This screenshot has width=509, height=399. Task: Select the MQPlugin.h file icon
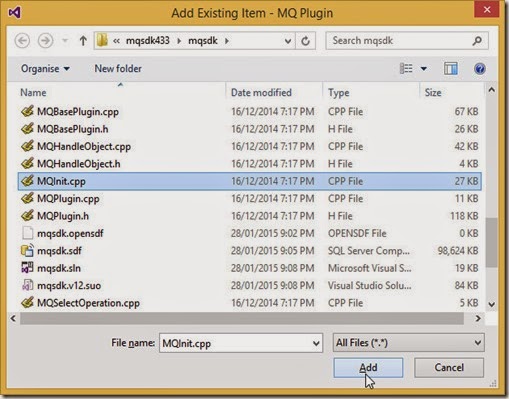(x=27, y=216)
